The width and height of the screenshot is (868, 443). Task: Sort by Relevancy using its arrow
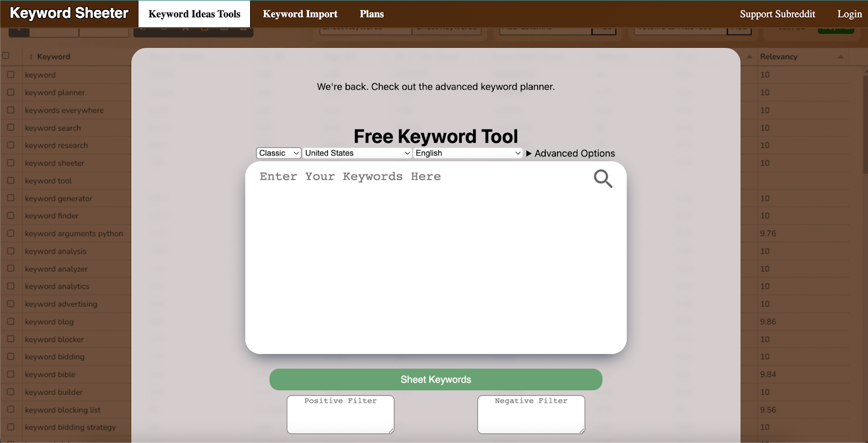coord(840,56)
